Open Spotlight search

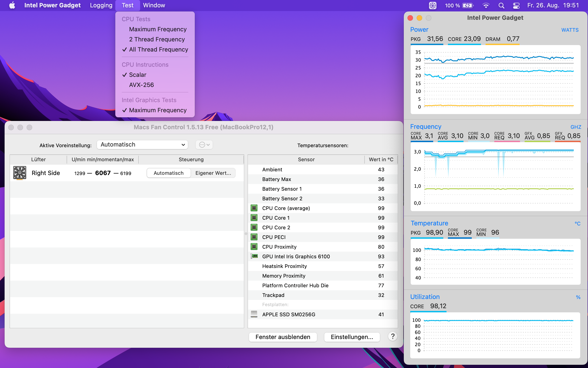(x=501, y=5)
